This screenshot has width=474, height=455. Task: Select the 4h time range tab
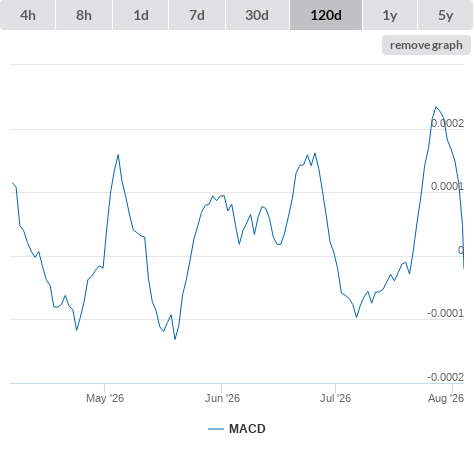pos(28,15)
